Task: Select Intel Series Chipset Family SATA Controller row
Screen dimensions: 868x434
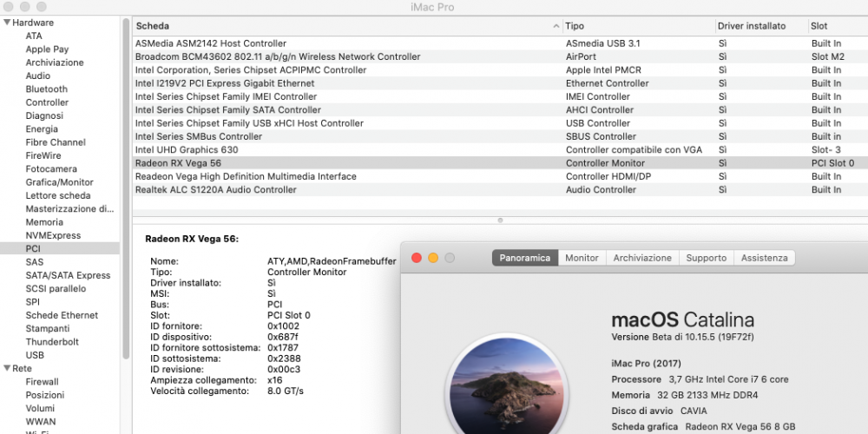Action: [x=500, y=109]
